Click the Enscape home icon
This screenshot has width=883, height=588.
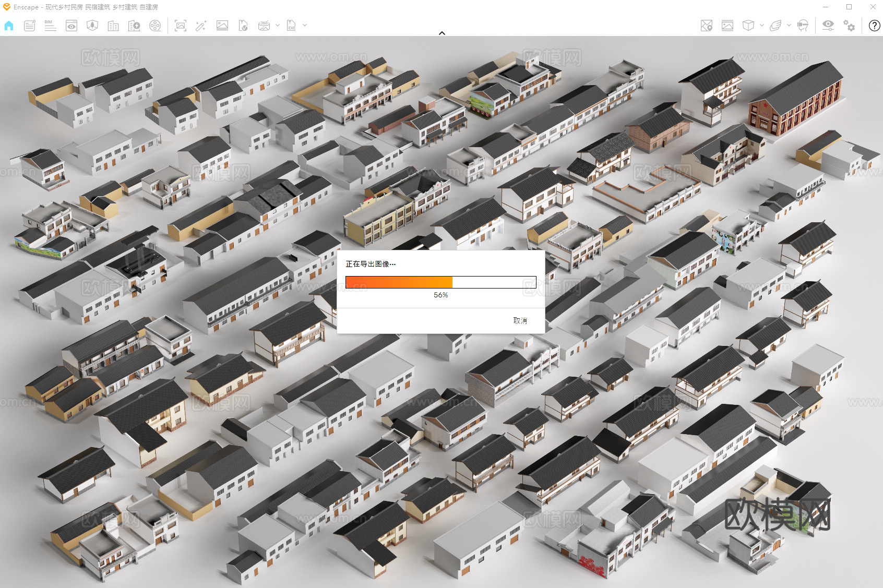coord(9,26)
